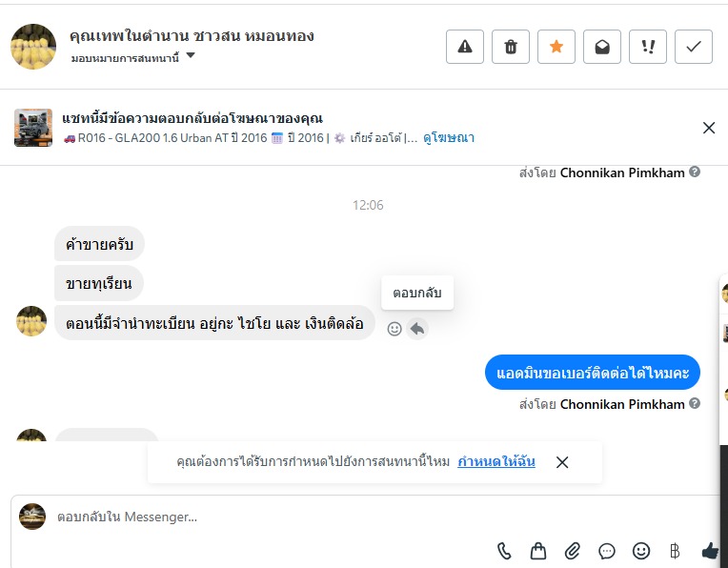Image resolution: width=728 pixels, height=568 pixels.
Task: Close the assignment prompt notification
Action: 562,462
